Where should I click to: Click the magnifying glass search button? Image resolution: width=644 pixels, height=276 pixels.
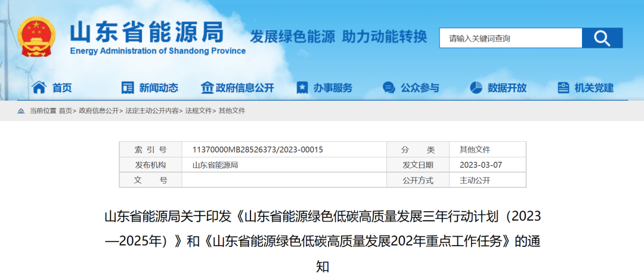602,38
